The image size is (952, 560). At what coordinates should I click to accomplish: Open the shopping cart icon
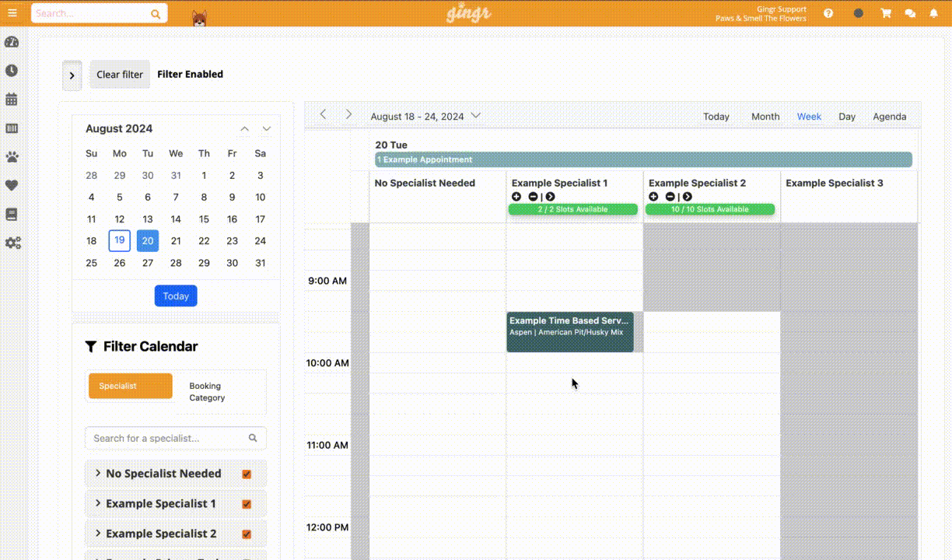(885, 13)
